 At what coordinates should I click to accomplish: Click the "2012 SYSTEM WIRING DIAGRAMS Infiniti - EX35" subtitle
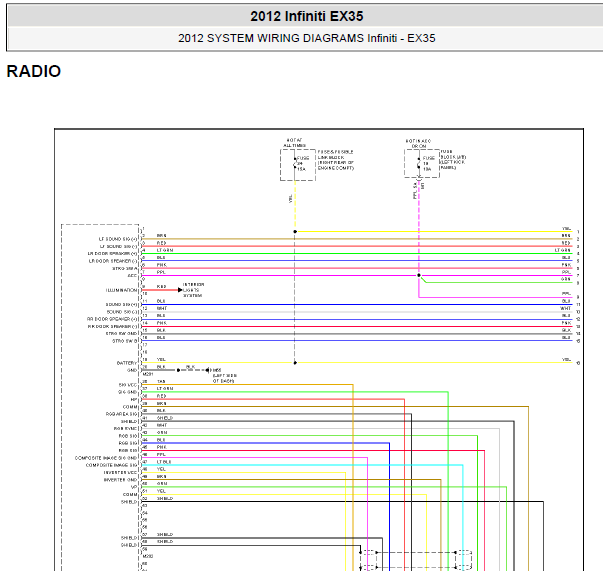click(x=306, y=38)
